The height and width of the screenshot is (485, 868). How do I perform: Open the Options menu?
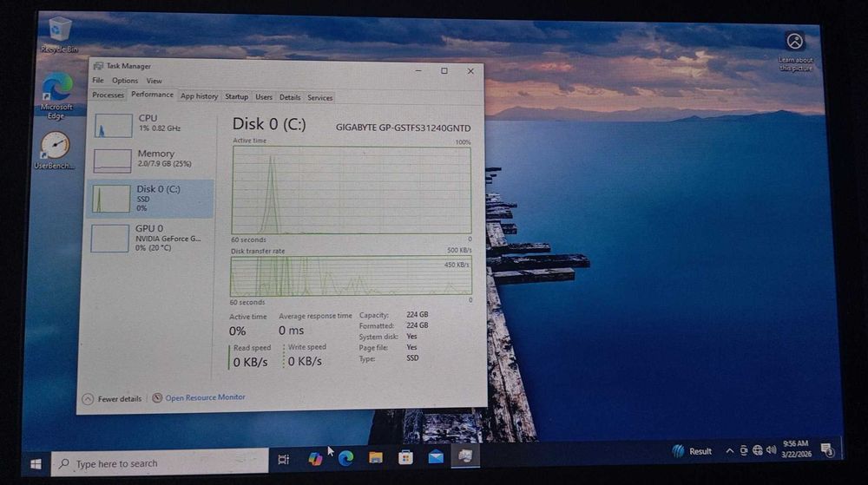coord(125,80)
